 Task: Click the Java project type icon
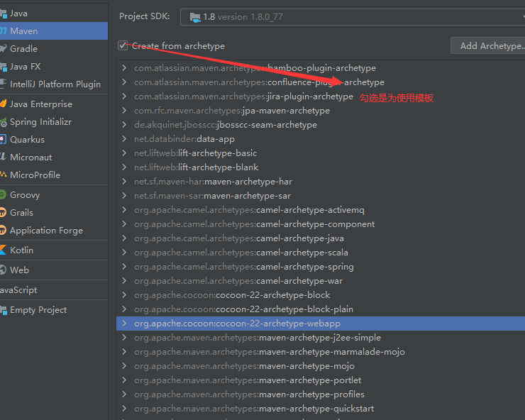coord(4,13)
